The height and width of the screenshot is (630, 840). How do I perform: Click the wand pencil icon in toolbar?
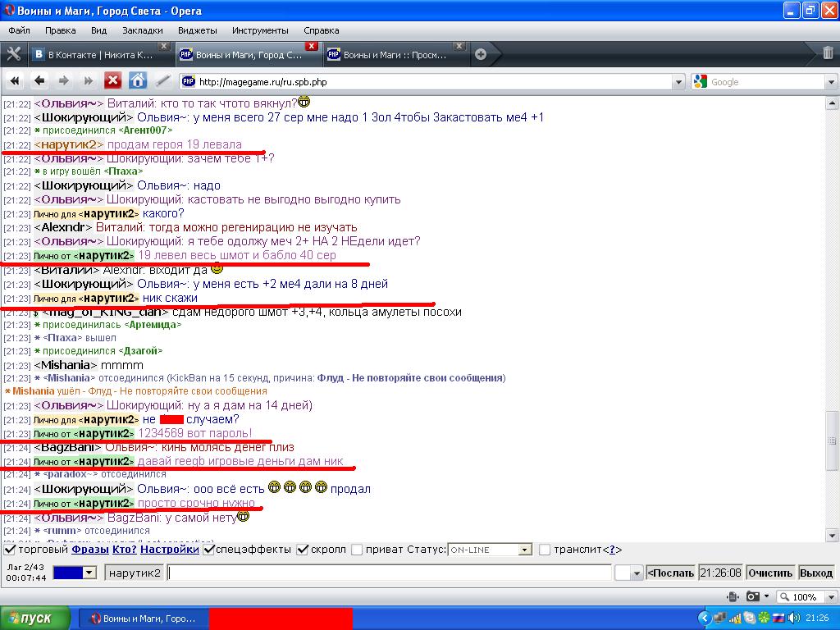pyautogui.click(x=162, y=80)
